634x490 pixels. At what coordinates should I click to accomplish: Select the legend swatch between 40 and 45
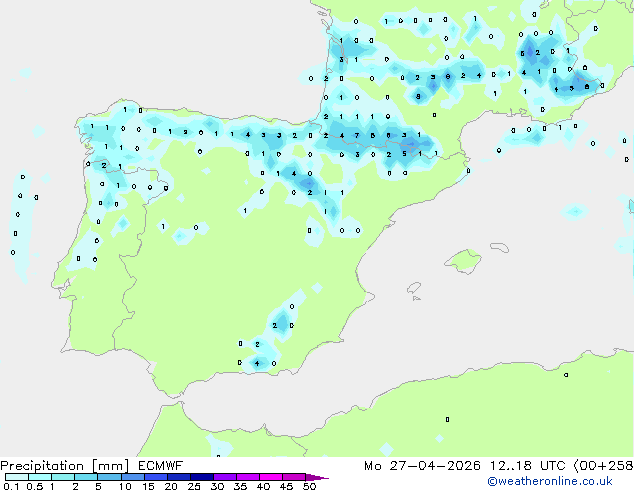[x=271, y=477]
